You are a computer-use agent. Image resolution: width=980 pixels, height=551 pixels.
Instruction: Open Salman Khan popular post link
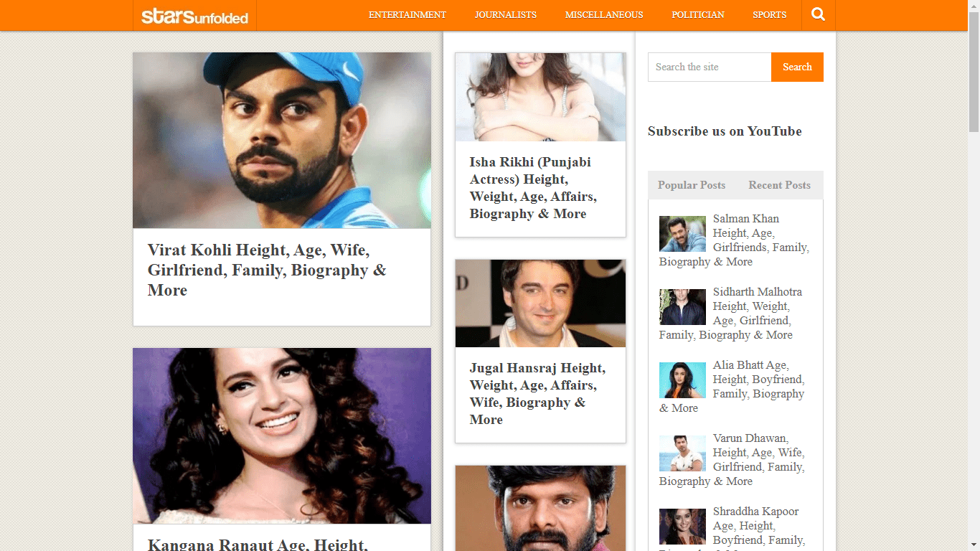click(x=734, y=240)
